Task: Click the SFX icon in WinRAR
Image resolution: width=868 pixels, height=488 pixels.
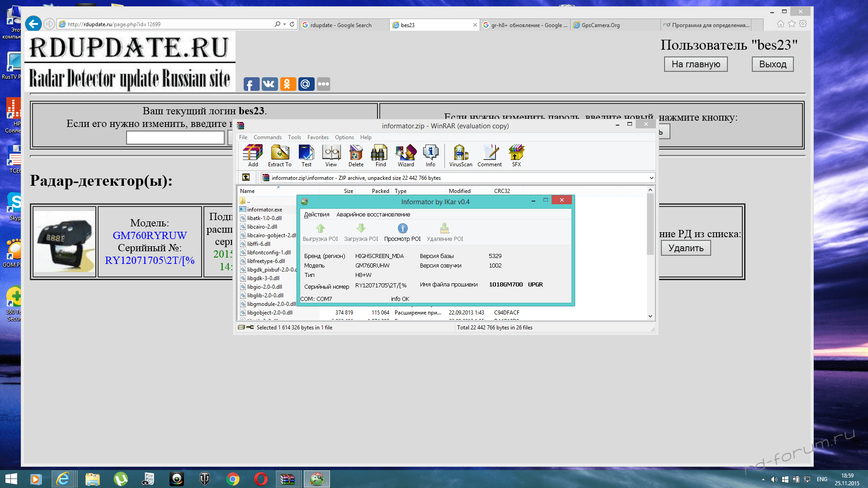Action: click(516, 156)
